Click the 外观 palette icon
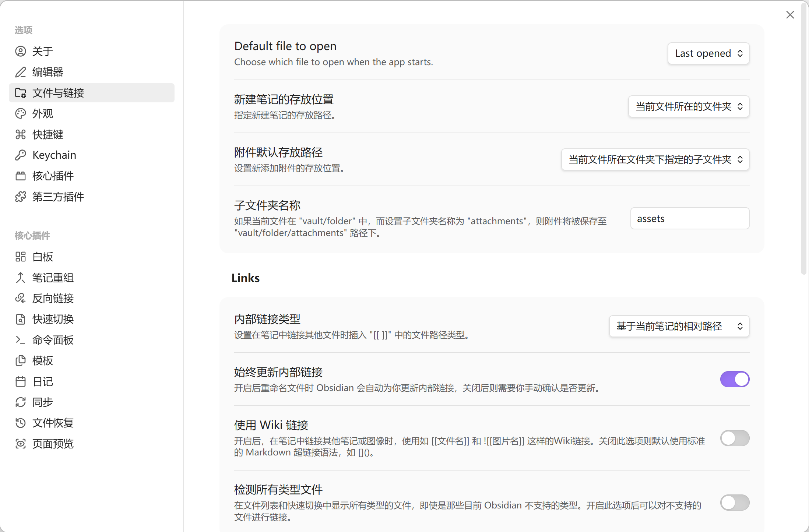 point(21,113)
